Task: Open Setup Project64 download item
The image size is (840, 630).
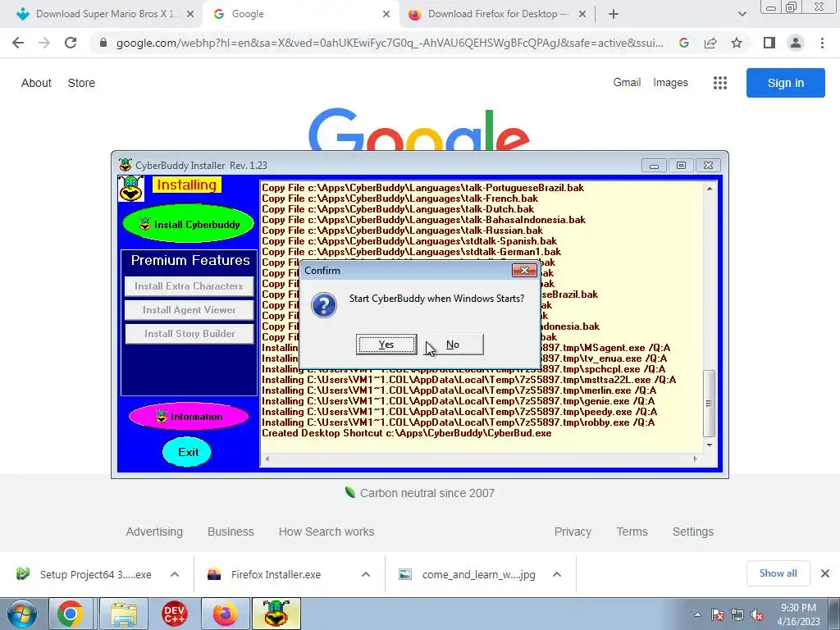Action: [x=85, y=574]
